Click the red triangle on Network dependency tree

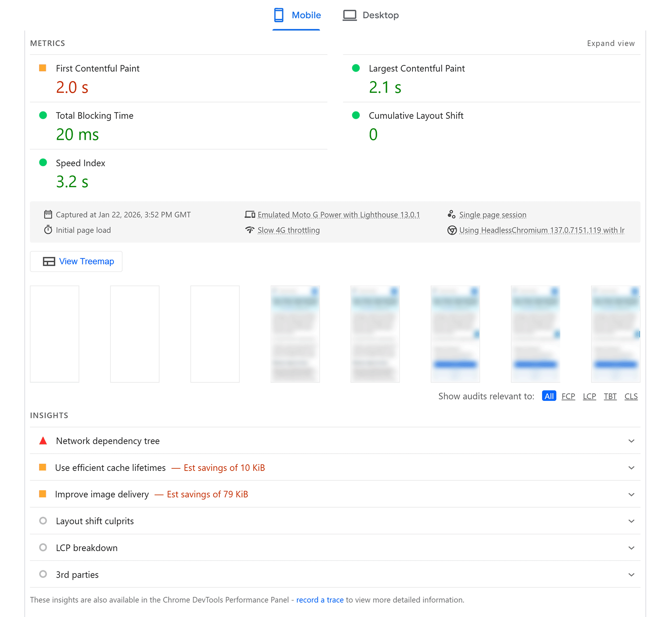click(43, 440)
